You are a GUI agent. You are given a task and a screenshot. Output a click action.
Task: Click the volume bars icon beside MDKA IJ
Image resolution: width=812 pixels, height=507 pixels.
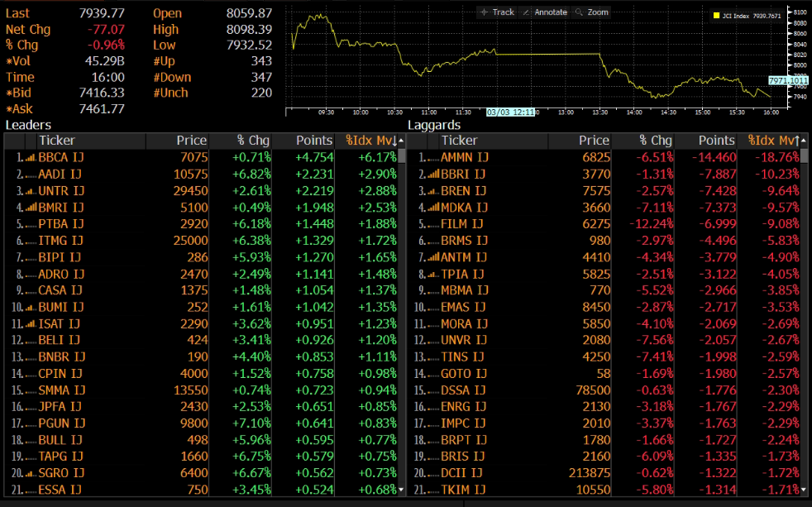(x=432, y=208)
